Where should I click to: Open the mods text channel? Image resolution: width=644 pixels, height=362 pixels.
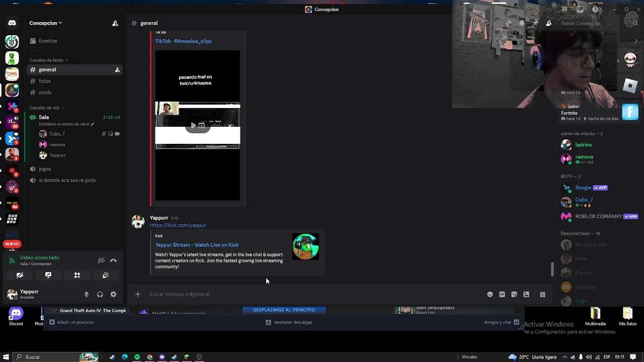tap(45, 93)
